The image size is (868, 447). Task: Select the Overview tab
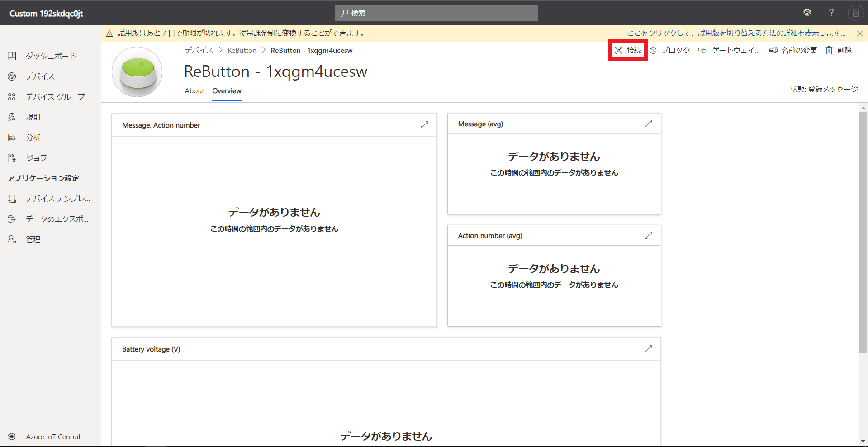click(227, 91)
